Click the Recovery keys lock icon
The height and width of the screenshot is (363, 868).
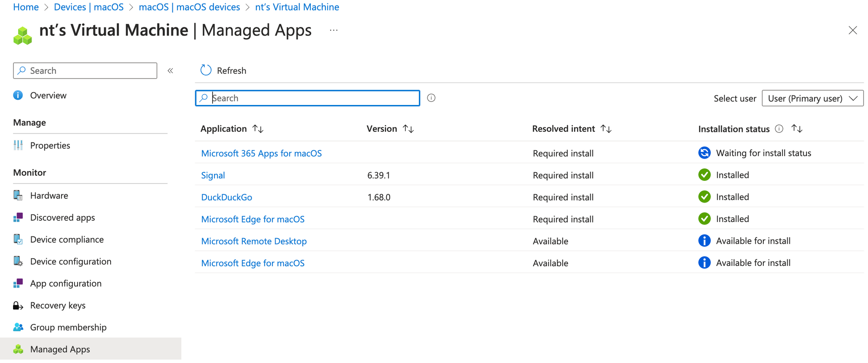[x=18, y=305]
